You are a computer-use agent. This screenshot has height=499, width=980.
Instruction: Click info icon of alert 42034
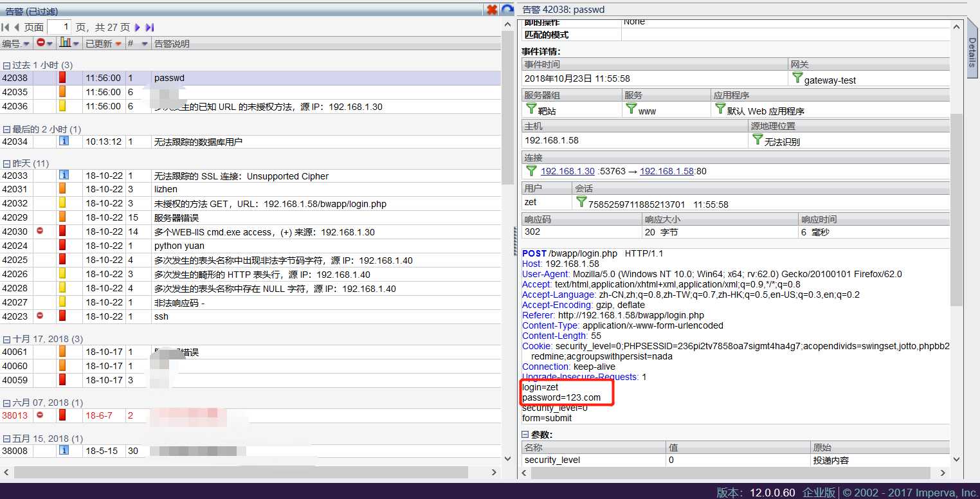click(x=64, y=140)
